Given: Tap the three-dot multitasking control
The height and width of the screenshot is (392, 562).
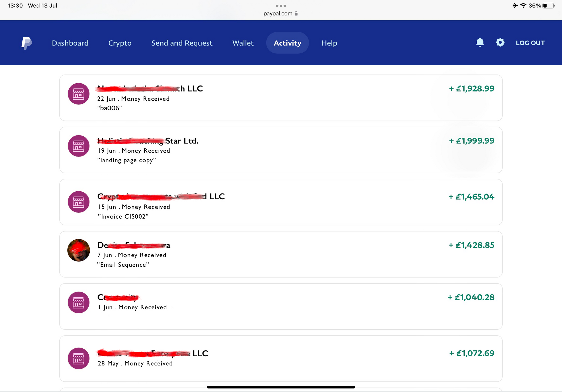Looking at the screenshot, I should [281, 6].
